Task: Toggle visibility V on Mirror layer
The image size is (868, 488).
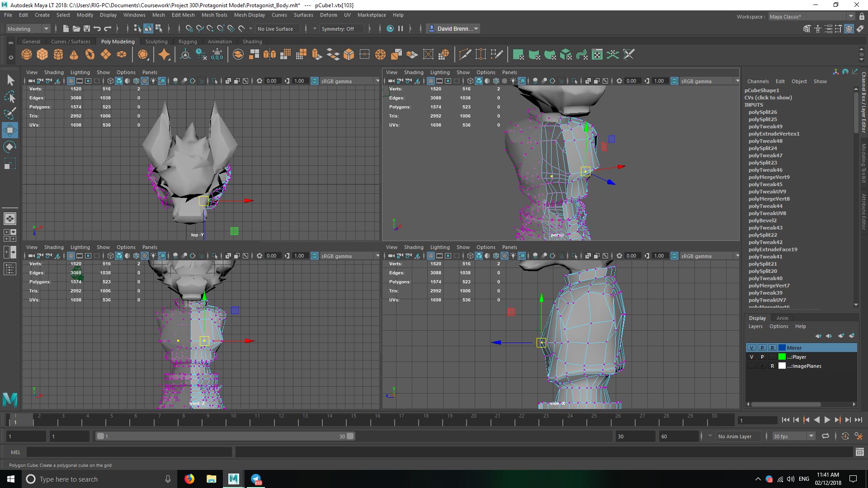Action: coord(751,347)
